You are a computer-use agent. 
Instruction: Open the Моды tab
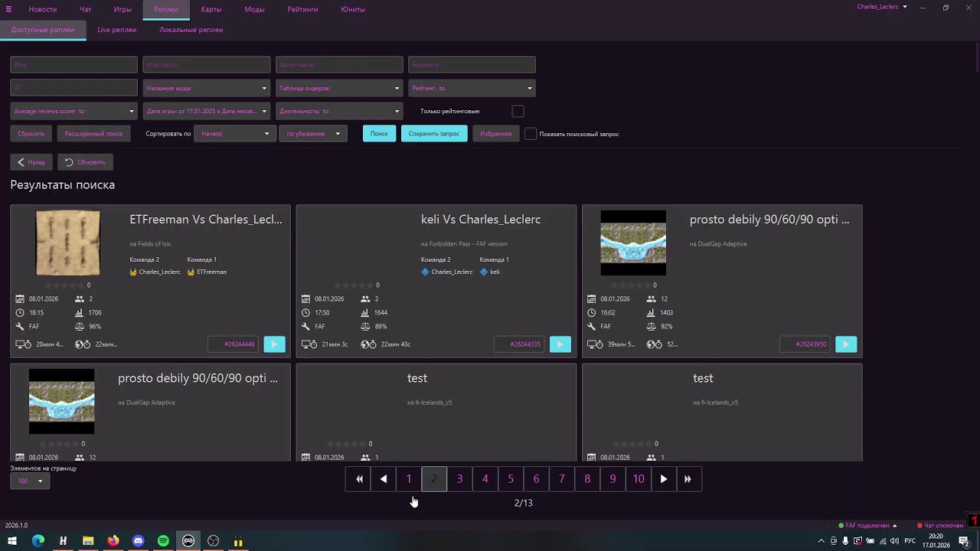pyautogui.click(x=254, y=9)
